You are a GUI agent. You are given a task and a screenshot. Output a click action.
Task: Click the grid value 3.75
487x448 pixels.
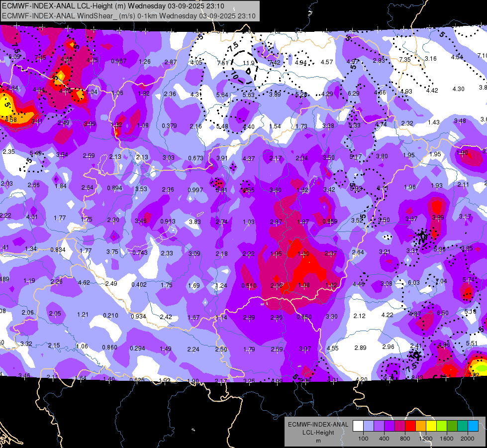(112, 251)
